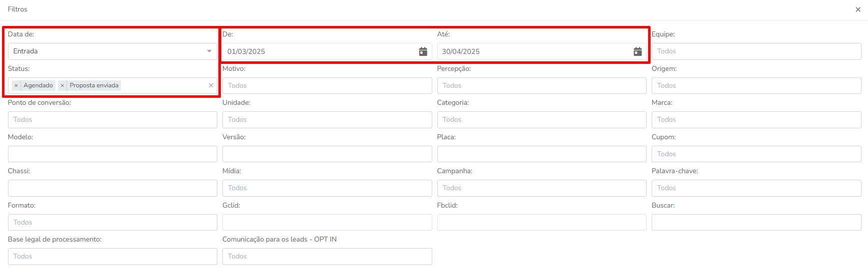The height and width of the screenshot is (277, 868).
Task: Remove the Agendado status tag
Action: click(x=16, y=85)
